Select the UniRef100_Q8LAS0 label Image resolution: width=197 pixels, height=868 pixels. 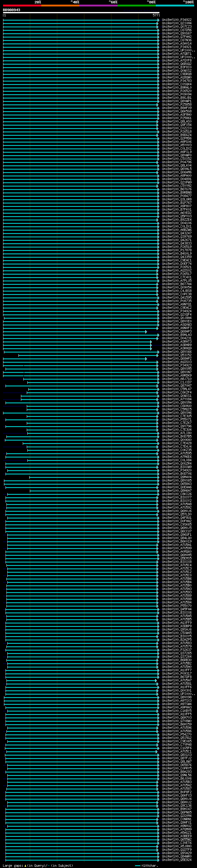pos(177,121)
